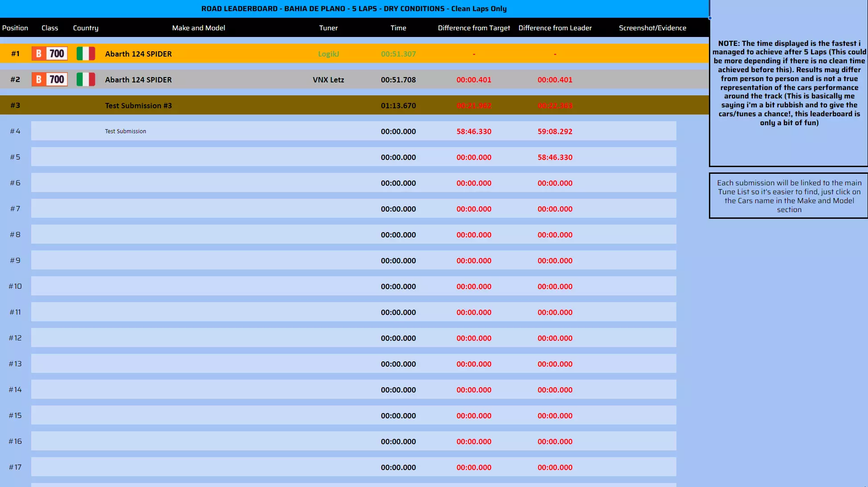Viewport: 868px width, 487px height.
Task: Click the Test Submission #3 entry
Action: [138, 106]
